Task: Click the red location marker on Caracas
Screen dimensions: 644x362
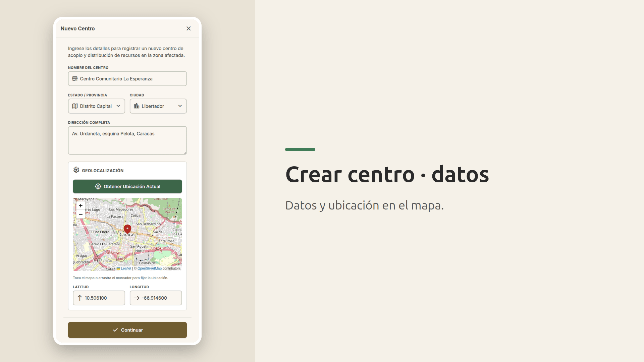Action: tap(127, 229)
